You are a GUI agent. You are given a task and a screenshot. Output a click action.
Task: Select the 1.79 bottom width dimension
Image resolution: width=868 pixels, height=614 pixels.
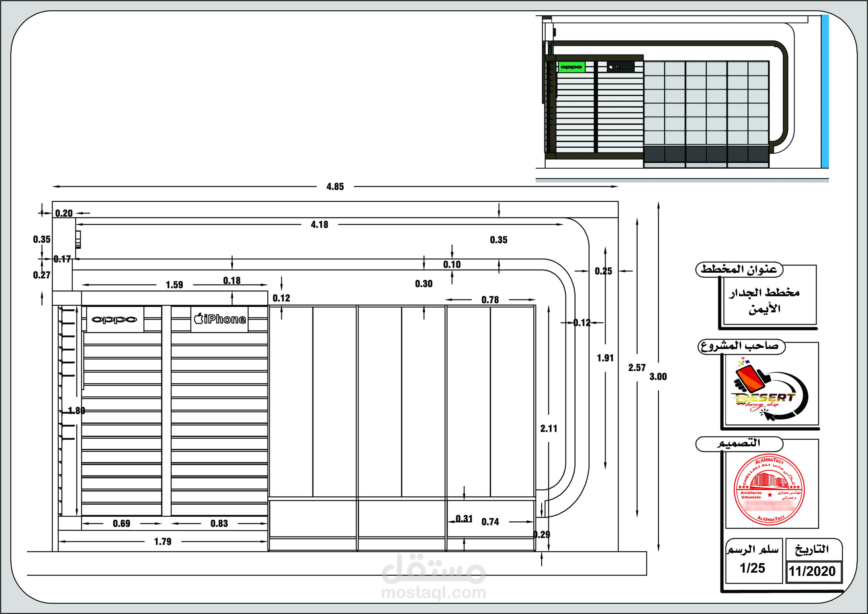(163, 542)
